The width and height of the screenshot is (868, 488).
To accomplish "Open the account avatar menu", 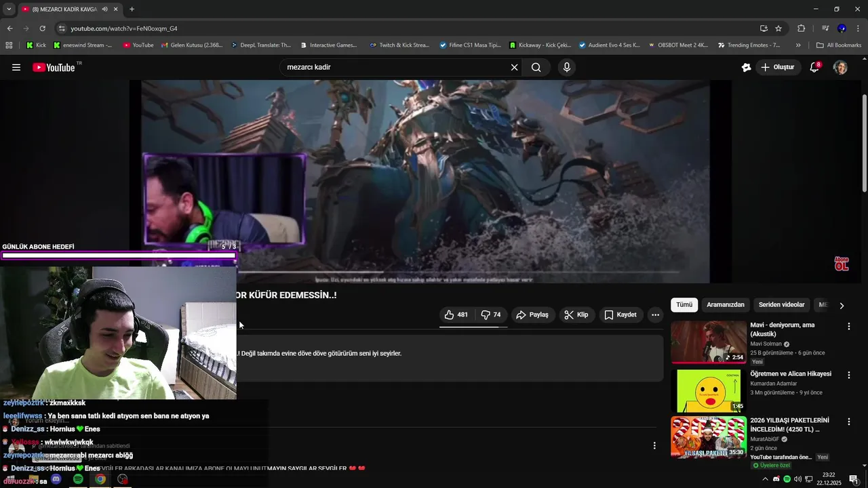I will [x=840, y=67].
